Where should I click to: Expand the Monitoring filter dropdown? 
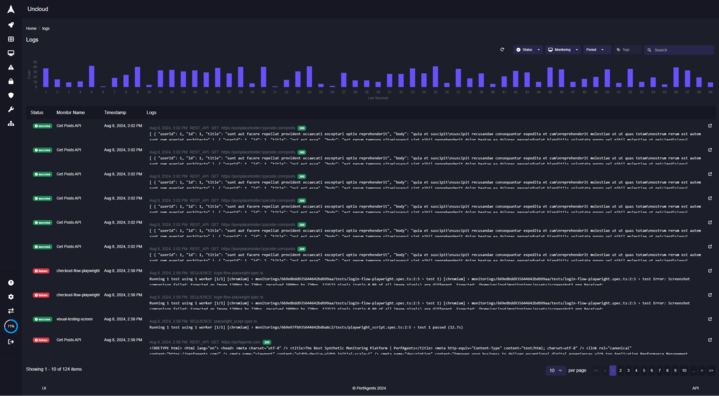click(563, 50)
